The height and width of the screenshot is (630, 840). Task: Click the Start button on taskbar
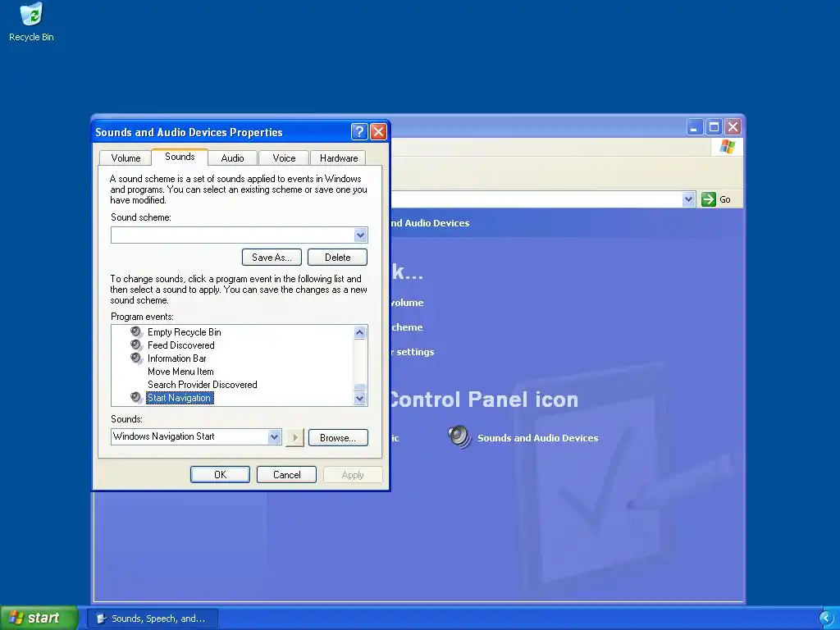[x=39, y=619]
